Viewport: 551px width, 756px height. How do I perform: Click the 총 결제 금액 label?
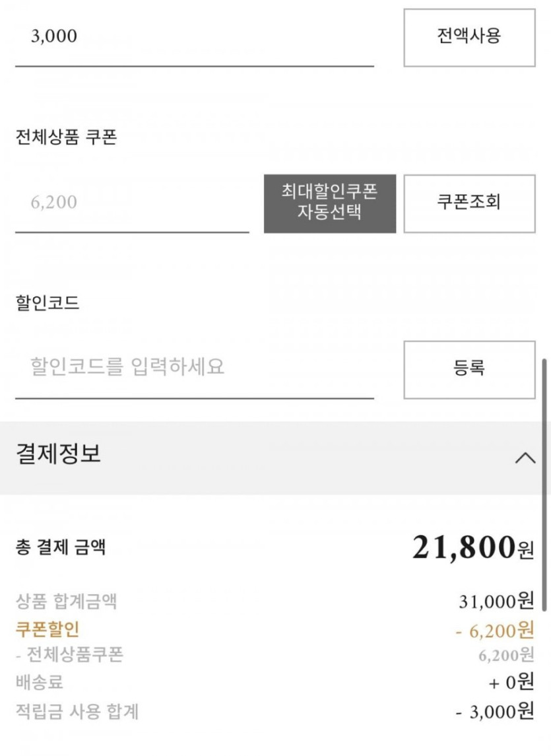point(60,547)
